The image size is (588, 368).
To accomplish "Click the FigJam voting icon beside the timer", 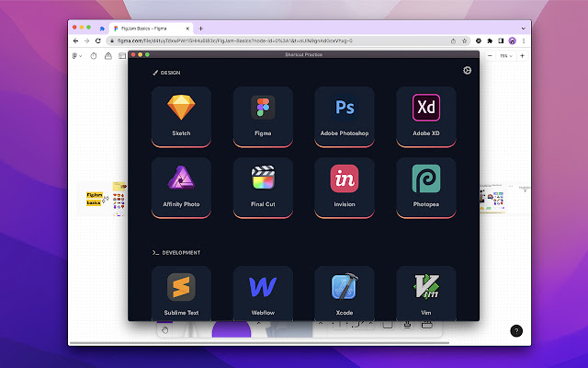I will (x=108, y=56).
